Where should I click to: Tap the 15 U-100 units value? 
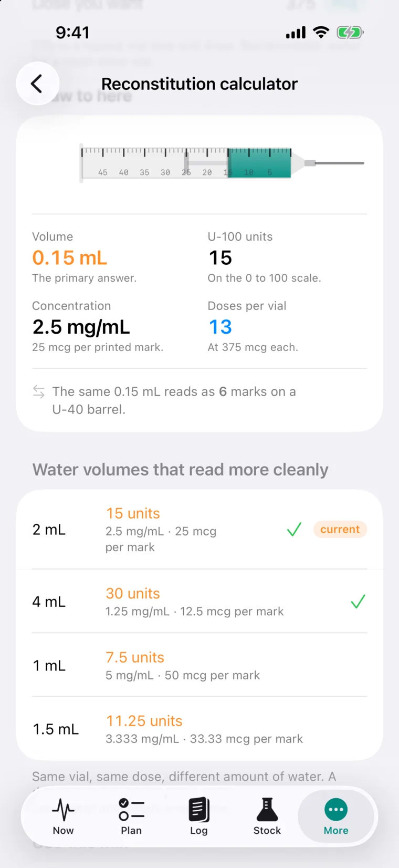click(220, 258)
